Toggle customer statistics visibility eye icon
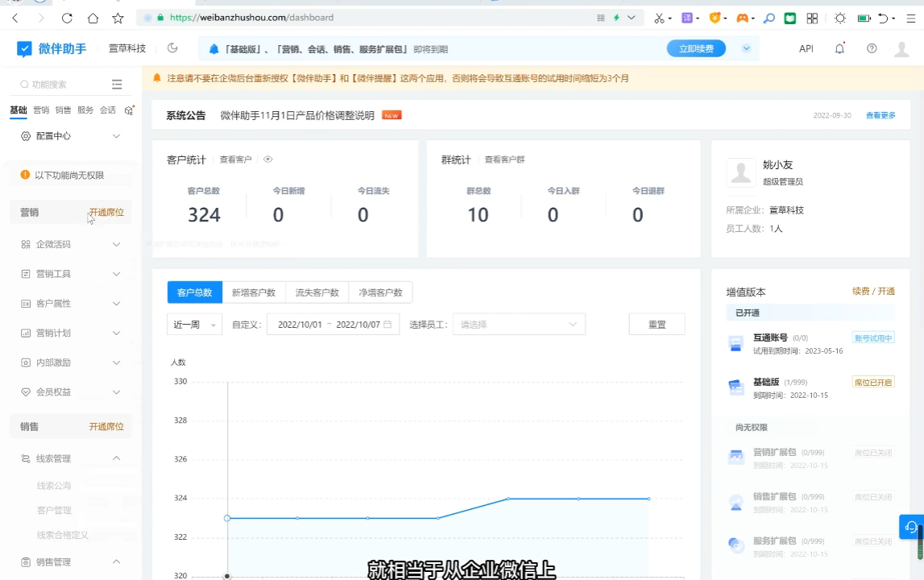The width and height of the screenshot is (924, 580). tap(268, 159)
